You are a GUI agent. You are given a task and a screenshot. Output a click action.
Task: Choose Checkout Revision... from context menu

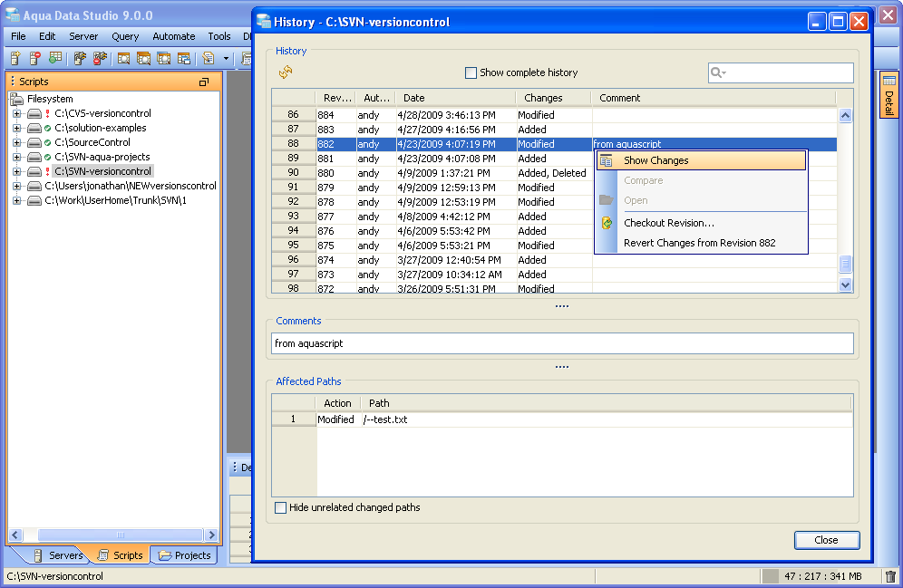pyautogui.click(x=701, y=223)
